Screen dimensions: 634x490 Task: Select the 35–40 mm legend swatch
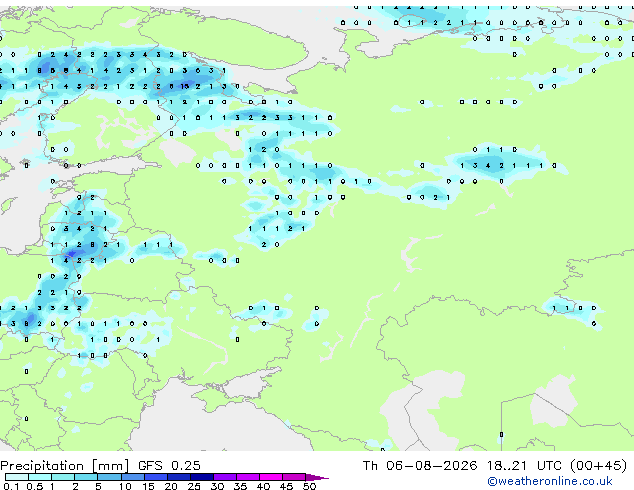[x=247, y=477]
